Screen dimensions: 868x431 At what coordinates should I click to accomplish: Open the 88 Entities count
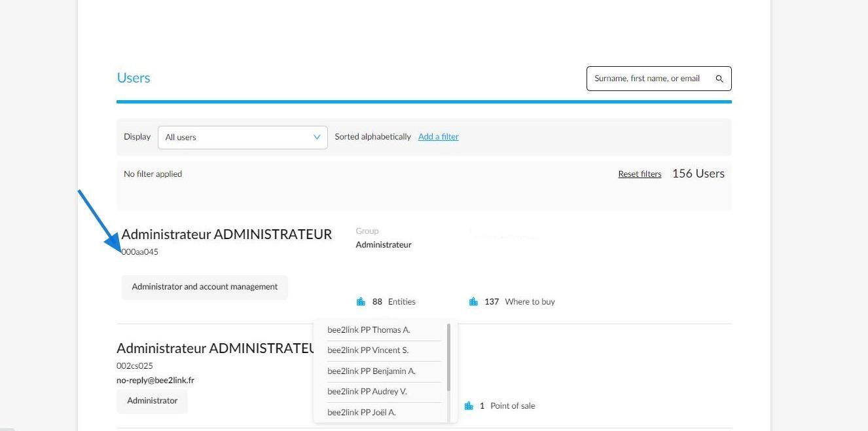tap(393, 301)
